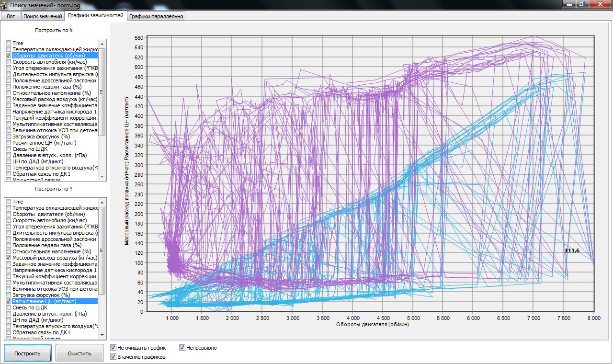Image resolution: width=613 pixels, height=364 pixels.
Task: Switch to the Лог tab
Action: click(11, 16)
